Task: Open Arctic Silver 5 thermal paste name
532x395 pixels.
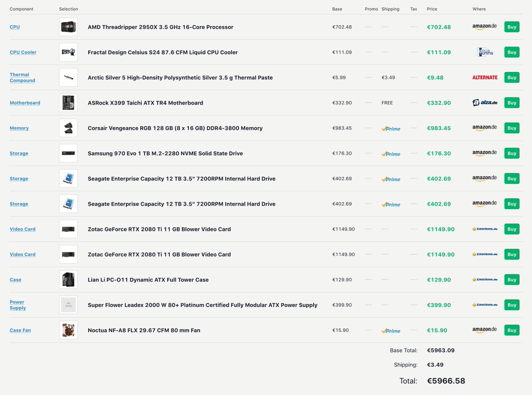Action: 180,78
